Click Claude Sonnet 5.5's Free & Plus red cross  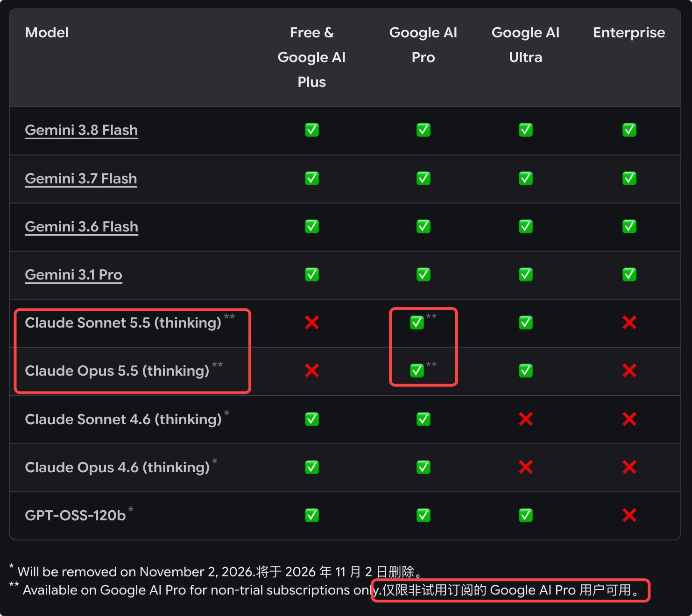tap(312, 322)
